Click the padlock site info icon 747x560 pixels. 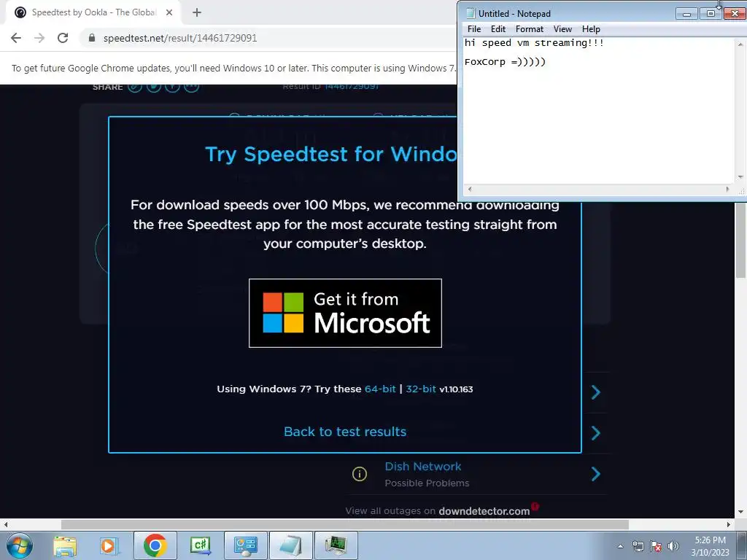pyautogui.click(x=92, y=38)
